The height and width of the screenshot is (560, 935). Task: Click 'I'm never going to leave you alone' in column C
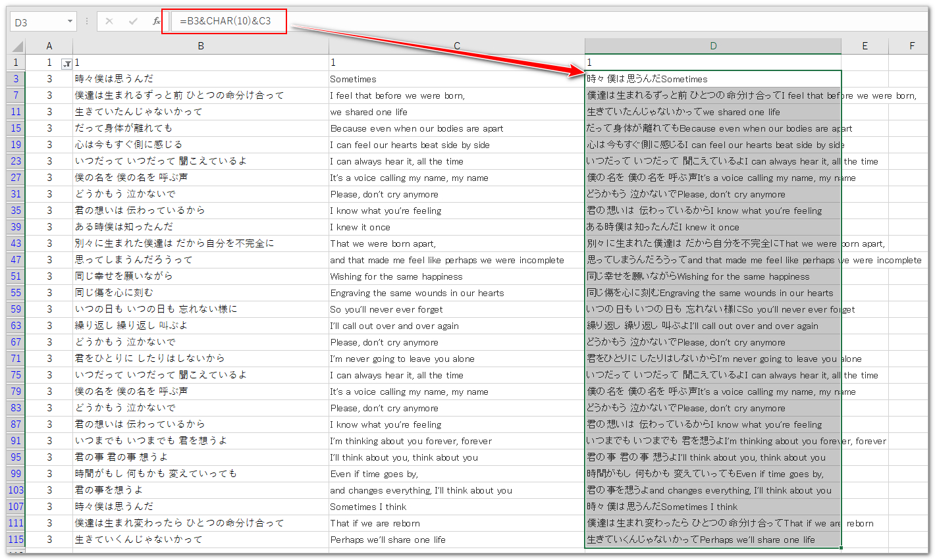457,359
